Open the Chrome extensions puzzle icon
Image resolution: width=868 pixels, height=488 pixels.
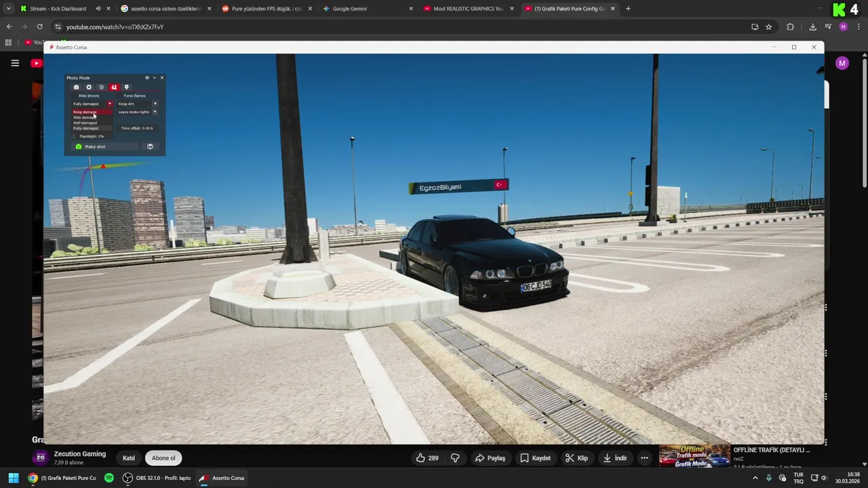tap(790, 26)
